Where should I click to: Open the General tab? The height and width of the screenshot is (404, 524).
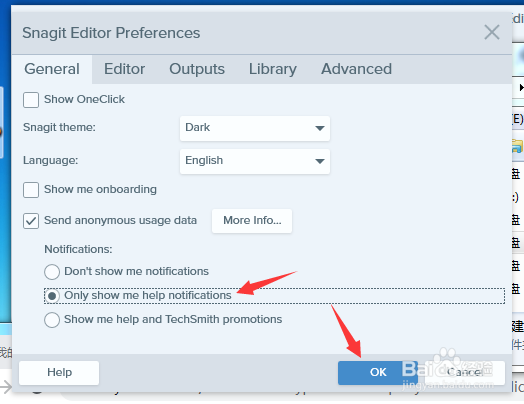pos(52,69)
